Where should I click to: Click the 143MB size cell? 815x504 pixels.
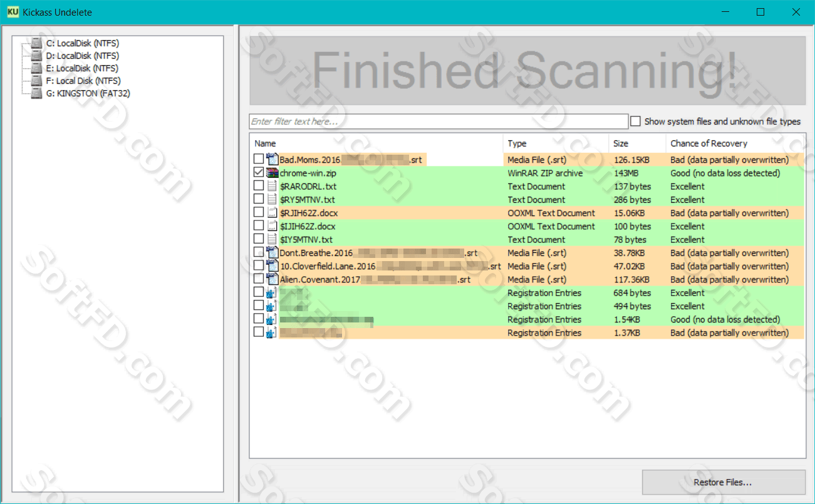coord(626,173)
